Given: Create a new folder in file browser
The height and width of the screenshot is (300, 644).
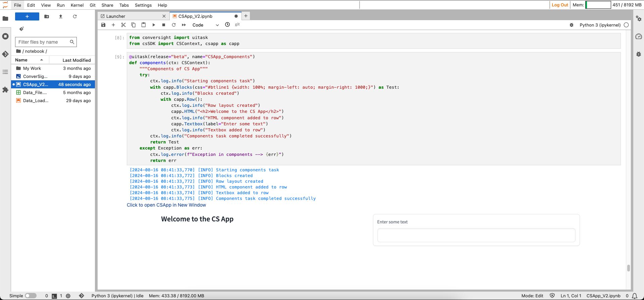Looking at the screenshot, I should pyautogui.click(x=47, y=16).
